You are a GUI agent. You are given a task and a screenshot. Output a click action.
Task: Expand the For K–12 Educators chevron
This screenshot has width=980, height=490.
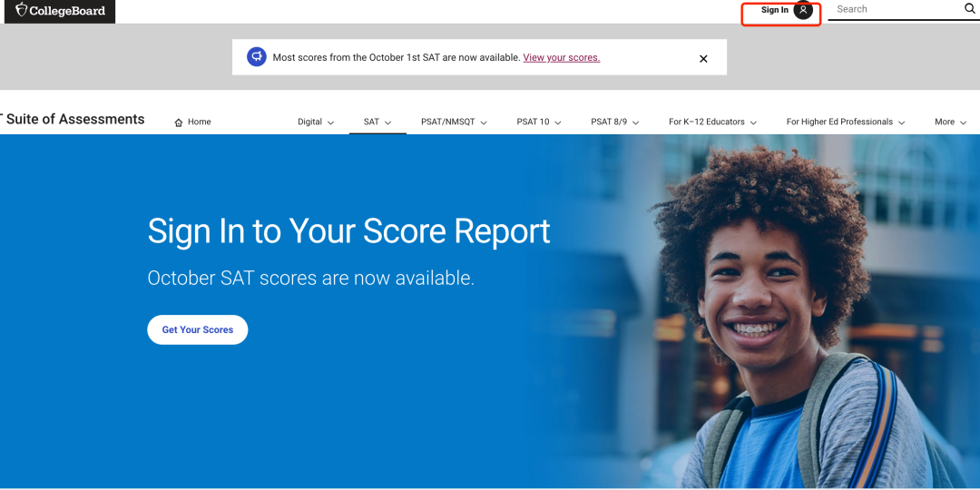tap(753, 122)
